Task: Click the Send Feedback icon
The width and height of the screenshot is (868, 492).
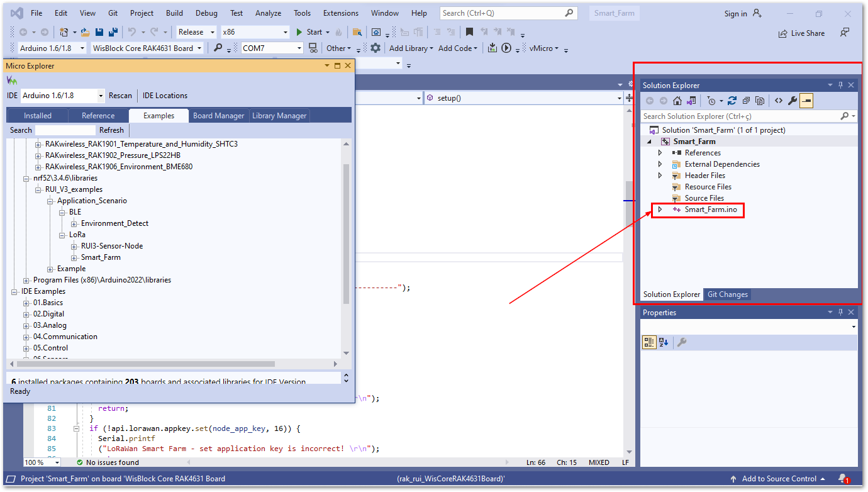Action: (x=845, y=33)
